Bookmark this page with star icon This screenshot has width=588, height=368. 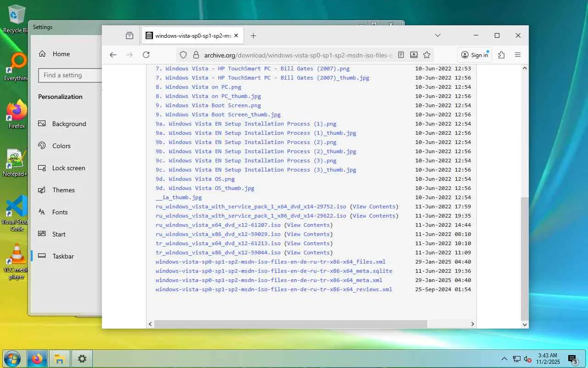coord(427,55)
